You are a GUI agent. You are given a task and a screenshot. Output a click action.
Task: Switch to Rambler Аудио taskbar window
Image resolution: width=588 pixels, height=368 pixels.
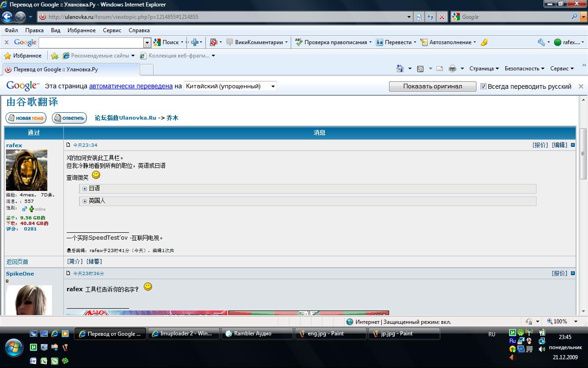tap(257, 333)
